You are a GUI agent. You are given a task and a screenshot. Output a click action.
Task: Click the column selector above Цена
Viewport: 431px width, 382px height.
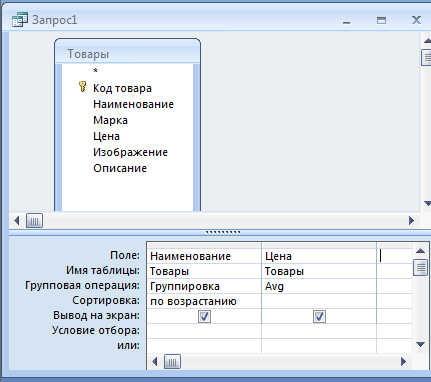click(x=319, y=245)
